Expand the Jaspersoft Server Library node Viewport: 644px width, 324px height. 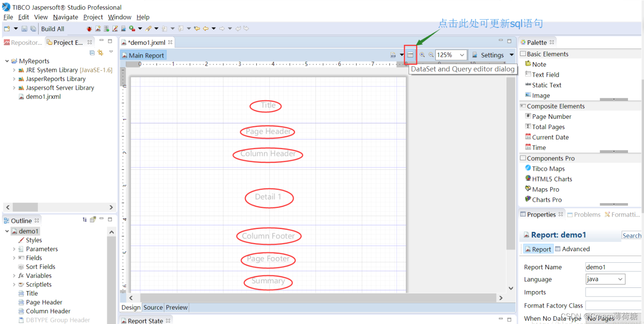tap(14, 88)
